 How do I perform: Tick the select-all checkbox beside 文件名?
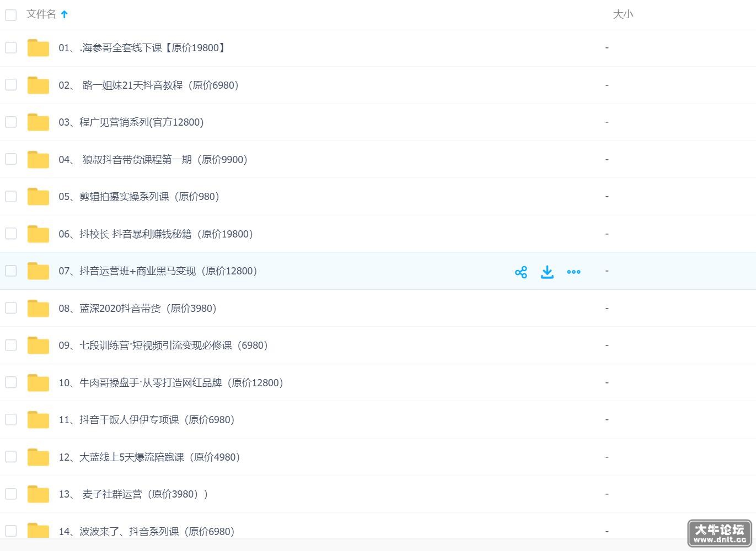10,15
